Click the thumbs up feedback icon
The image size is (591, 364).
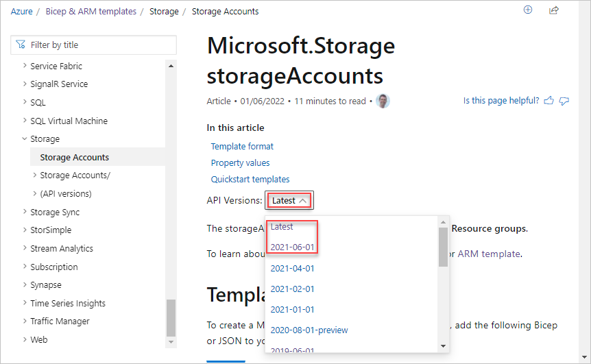click(x=549, y=101)
